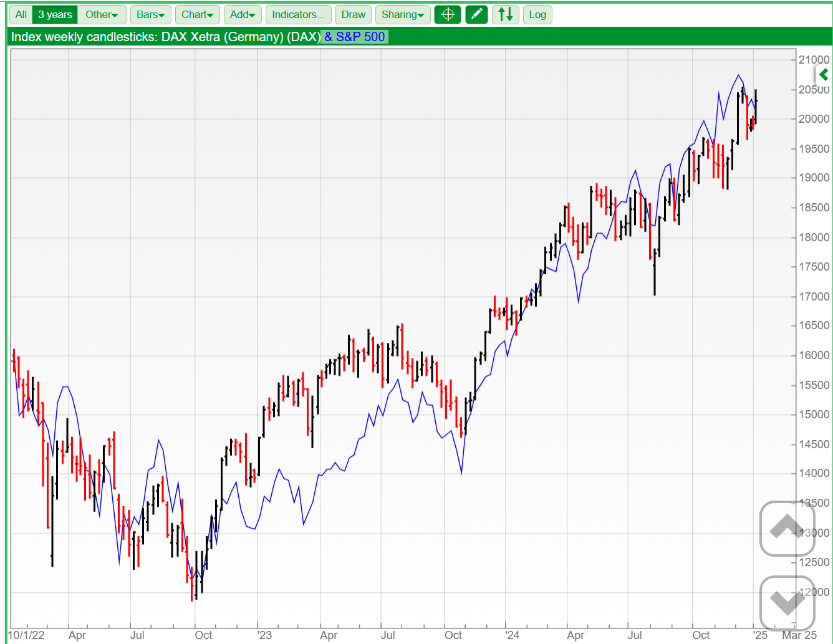Click the Mar 25 date axis label
Image resolution: width=833 pixels, height=644 pixels.
799,635
